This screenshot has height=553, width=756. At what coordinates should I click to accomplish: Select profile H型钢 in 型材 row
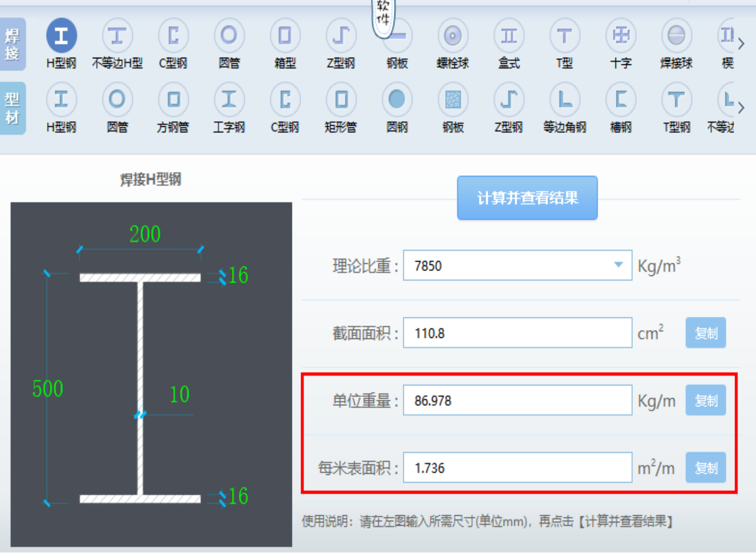61,100
